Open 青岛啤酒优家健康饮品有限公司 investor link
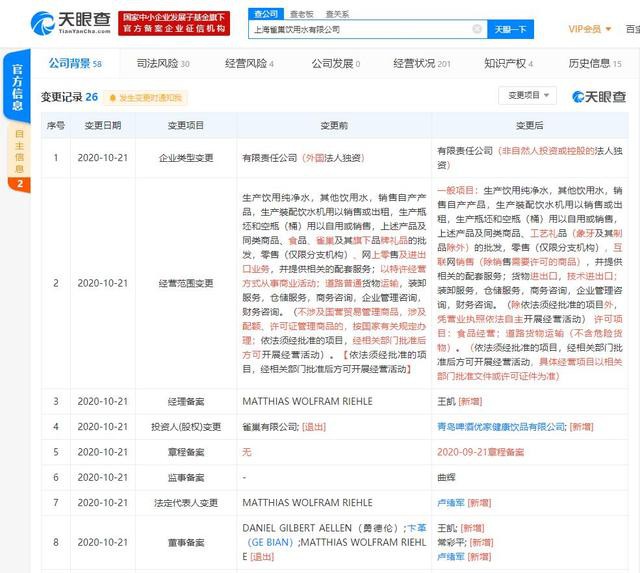This screenshot has width=640, height=573. pyautogui.click(x=501, y=426)
